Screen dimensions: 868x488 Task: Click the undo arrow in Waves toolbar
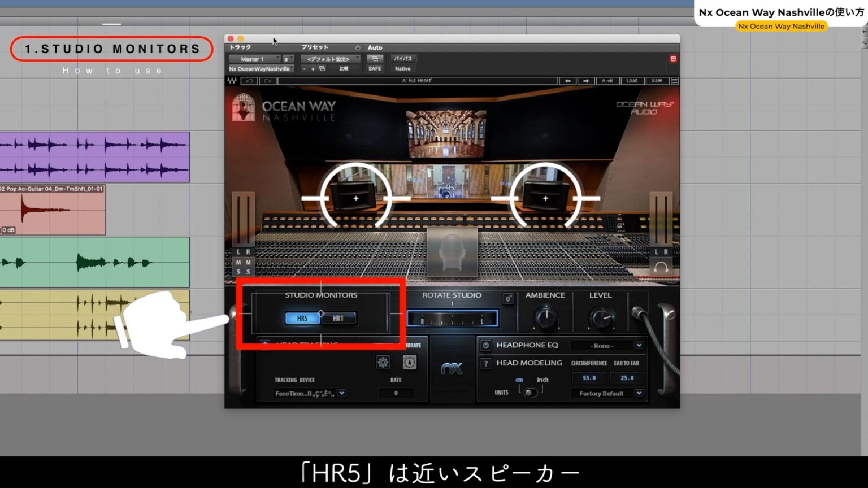[249, 81]
